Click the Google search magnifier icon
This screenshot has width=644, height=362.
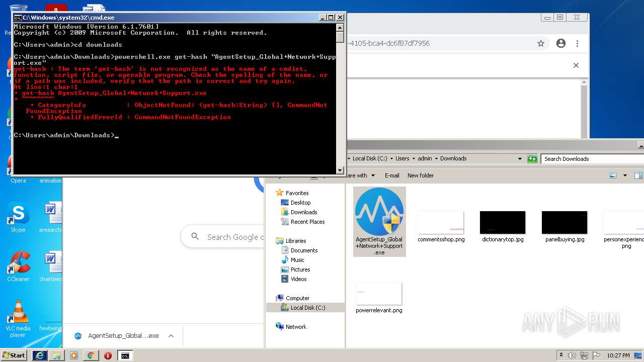click(195, 236)
